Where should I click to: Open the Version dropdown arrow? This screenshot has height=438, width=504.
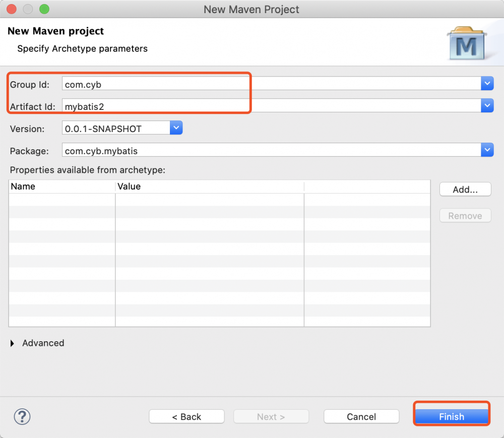click(176, 128)
